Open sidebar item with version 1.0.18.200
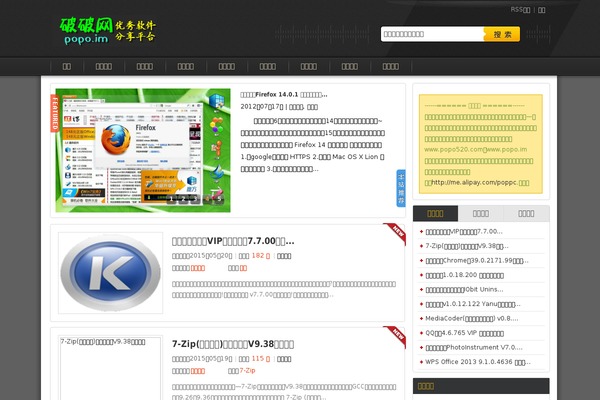Image resolution: width=600 pixels, height=400 pixels. coord(465,275)
